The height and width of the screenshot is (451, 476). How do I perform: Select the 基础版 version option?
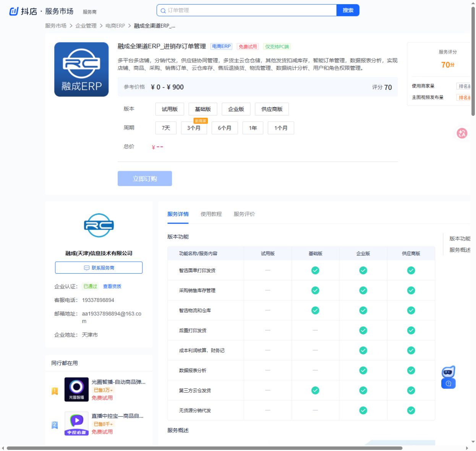coord(203,109)
